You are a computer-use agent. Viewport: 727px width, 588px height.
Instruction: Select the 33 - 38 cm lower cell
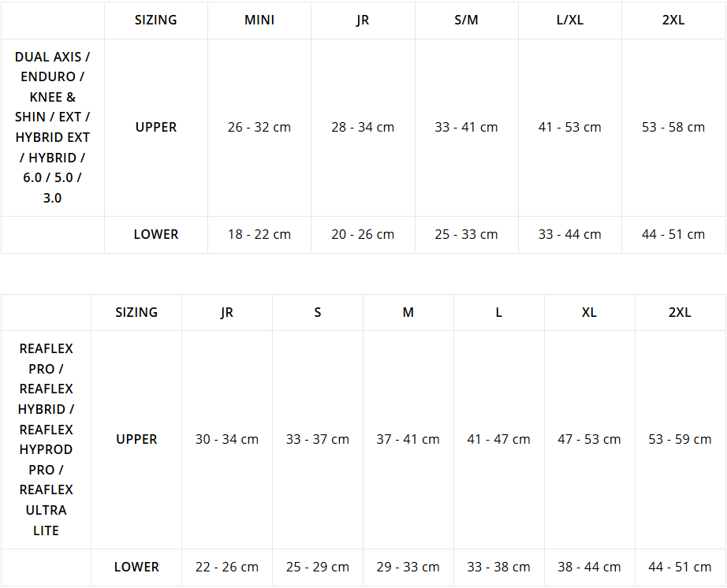498,568
